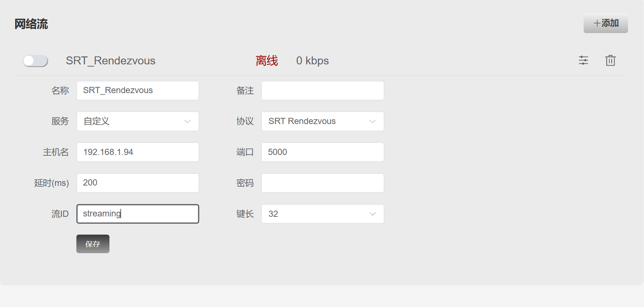Click the SRT_Rendezvous stream title in the header row
The width and height of the screenshot is (644, 307).
click(x=111, y=61)
